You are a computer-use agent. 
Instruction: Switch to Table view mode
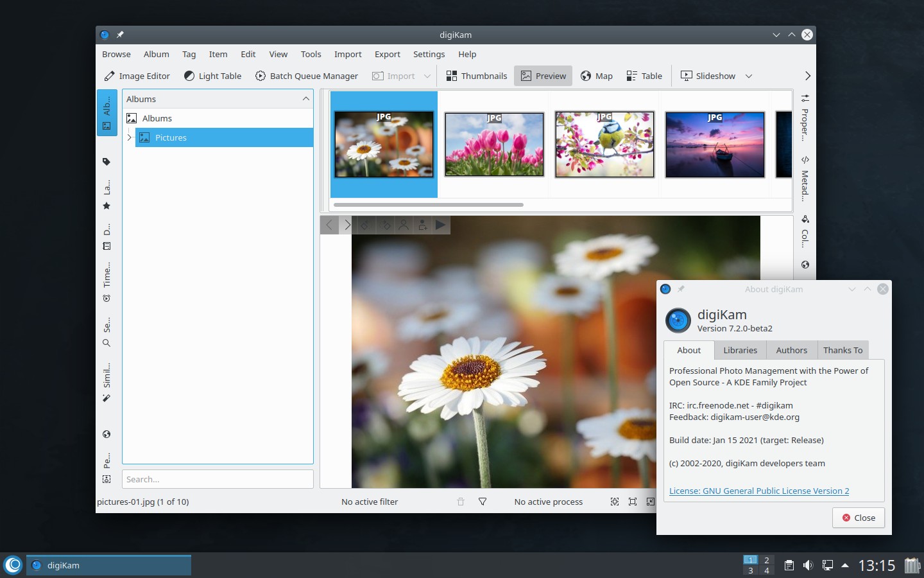click(x=644, y=76)
